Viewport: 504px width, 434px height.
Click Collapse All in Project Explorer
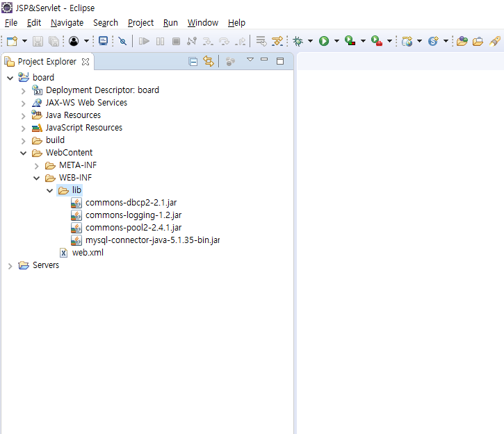tap(193, 61)
